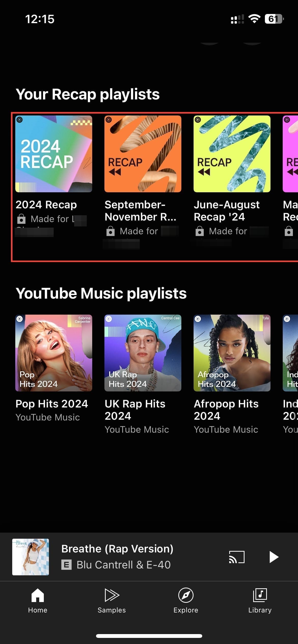Screen dimensions: 298x644
Task: Tap the lock icon under 2024 Recap
Action: click(21, 219)
